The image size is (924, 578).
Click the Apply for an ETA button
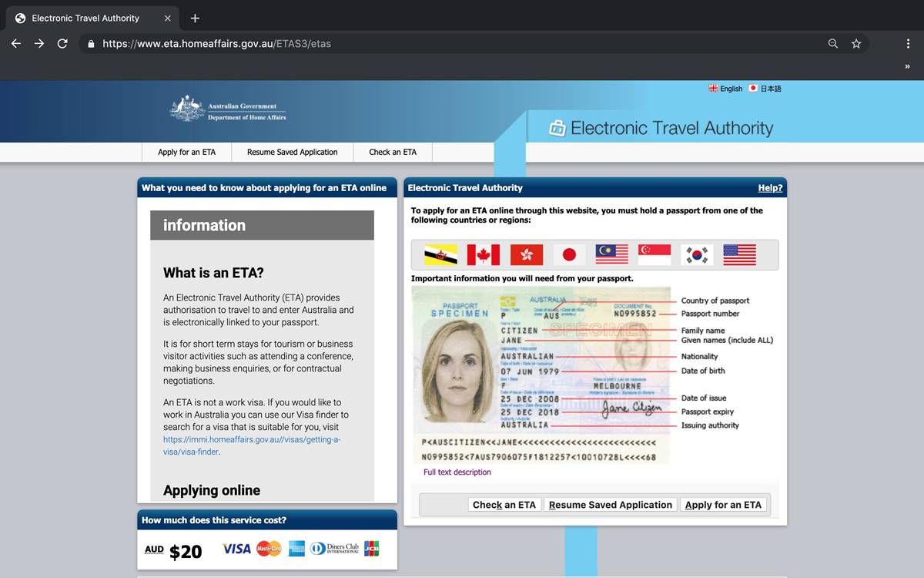coord(723,505)
